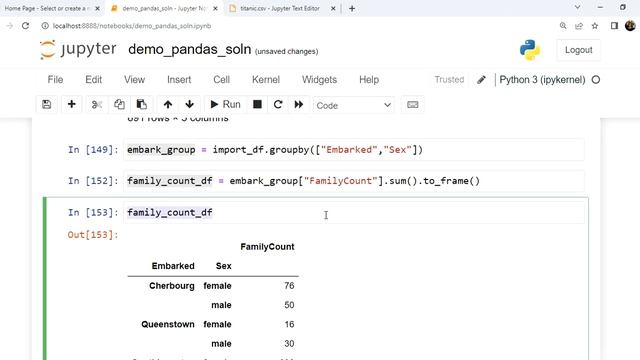The height and width of the screenshot is (360, 640).
Task: Expand the tab search chevron
Action: (x=577, y=7)
